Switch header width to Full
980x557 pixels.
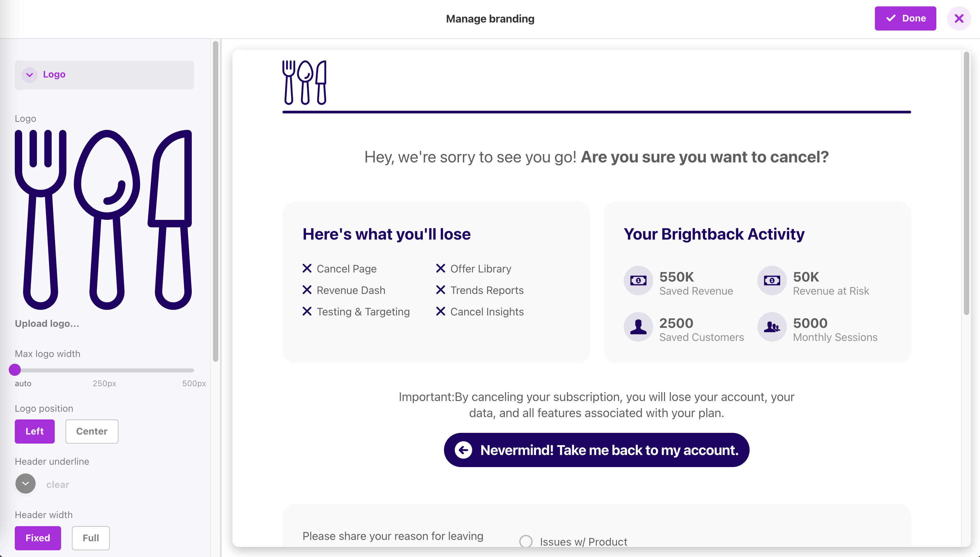coord(91,538)
